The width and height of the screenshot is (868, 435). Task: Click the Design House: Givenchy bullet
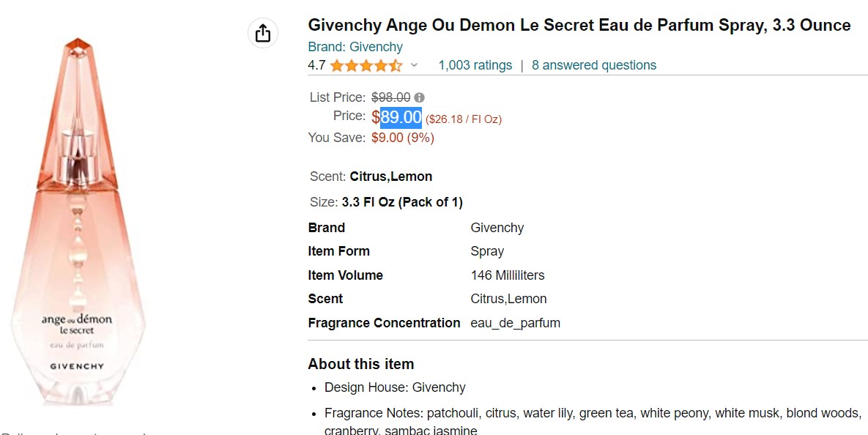(395, 387)
